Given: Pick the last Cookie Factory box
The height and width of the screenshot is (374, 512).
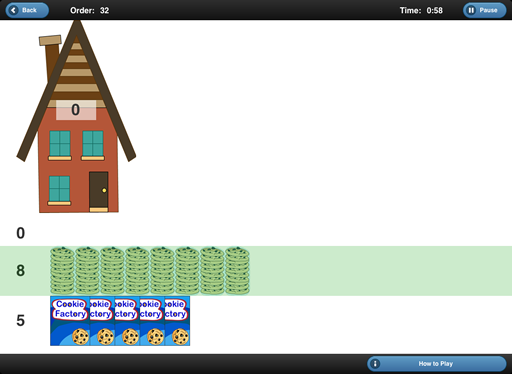Looking at the screenshot, I should 177,321.
